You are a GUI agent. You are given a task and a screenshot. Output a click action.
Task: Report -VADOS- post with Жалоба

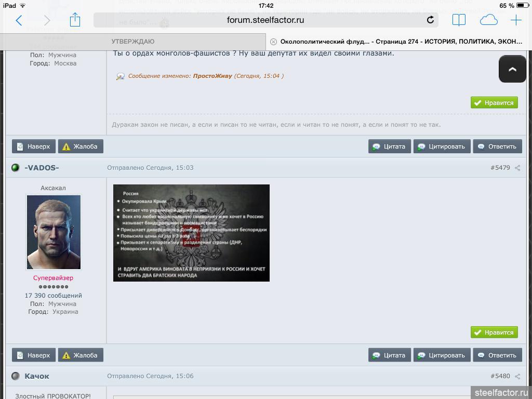click(x=81, y=355)
